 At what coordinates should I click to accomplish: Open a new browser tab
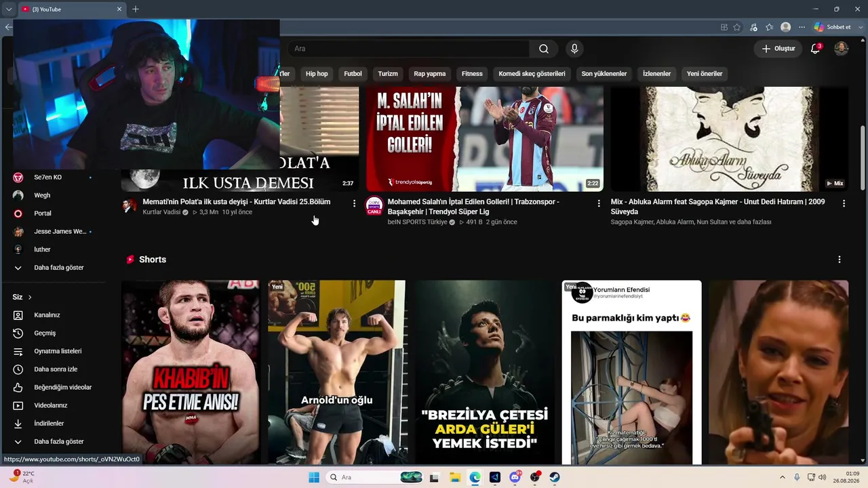pyautogui.click(x=136, y=9)
